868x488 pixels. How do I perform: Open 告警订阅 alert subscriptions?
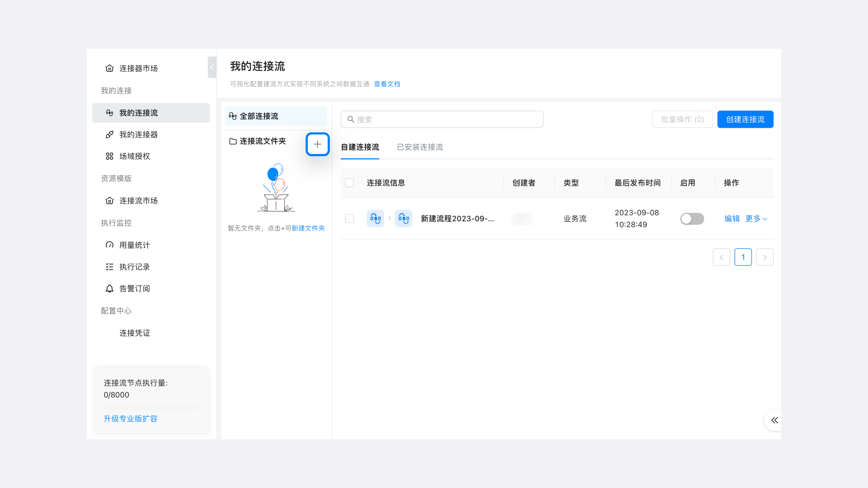[134, 288]
